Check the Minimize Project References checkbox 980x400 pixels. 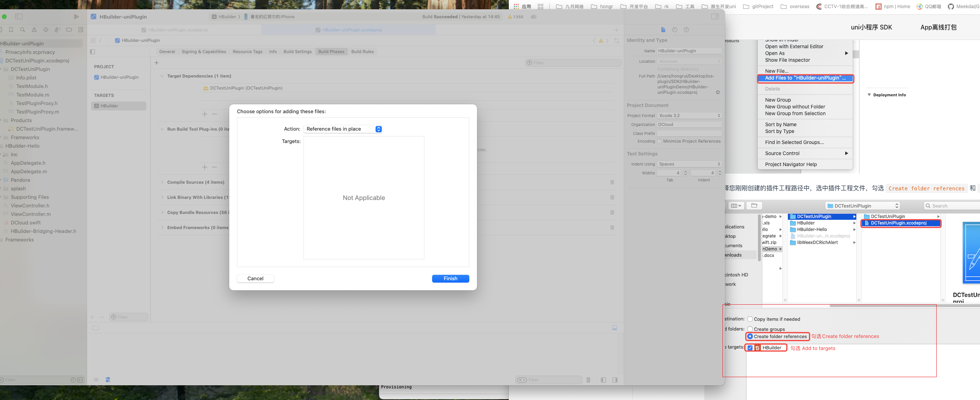pos(659,141)
